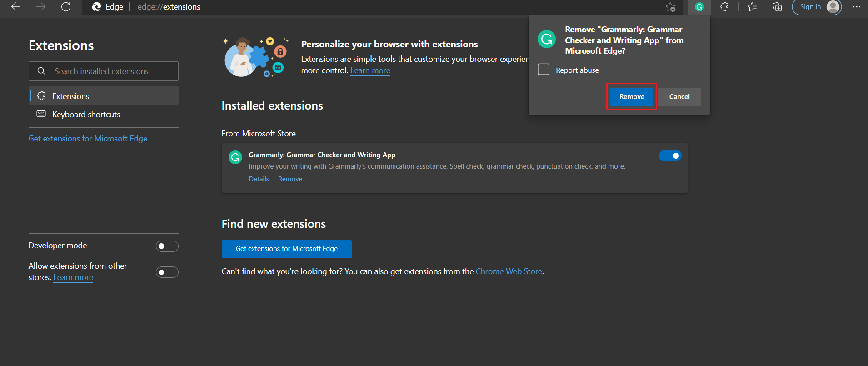Click the Grammarly logo in remove dialog
The image size is (868, 366).
coord(547,39)
